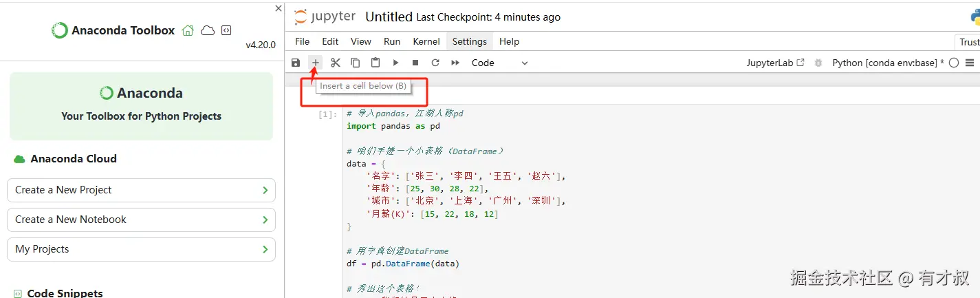Open the Kernel menu

coord(426,41)
